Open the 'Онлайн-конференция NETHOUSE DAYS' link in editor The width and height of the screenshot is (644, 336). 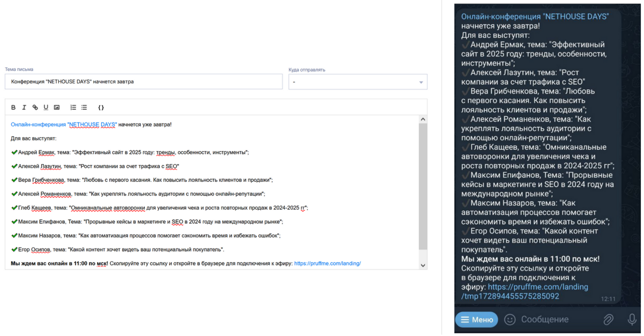coord(64,124)
